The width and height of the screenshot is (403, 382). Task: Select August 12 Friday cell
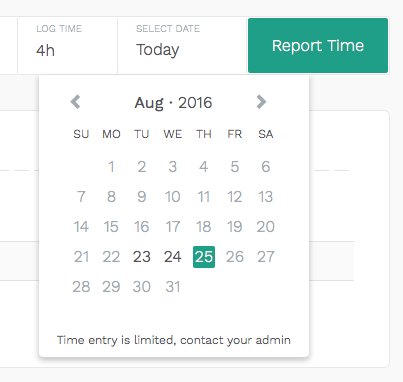coord(235,197)
